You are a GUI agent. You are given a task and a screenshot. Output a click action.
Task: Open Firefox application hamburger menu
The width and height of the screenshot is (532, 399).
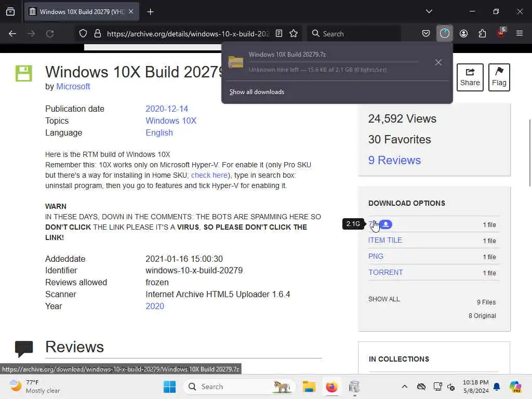point(520,34)
